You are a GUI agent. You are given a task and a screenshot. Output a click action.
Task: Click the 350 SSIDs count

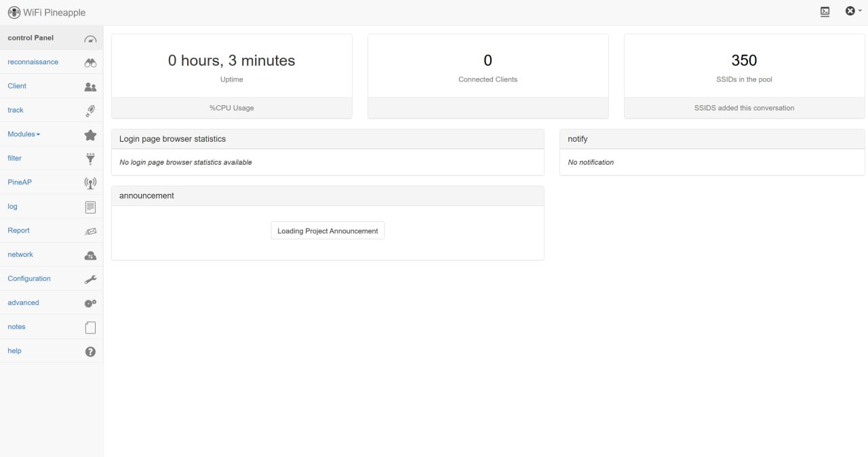coord(744,60)
